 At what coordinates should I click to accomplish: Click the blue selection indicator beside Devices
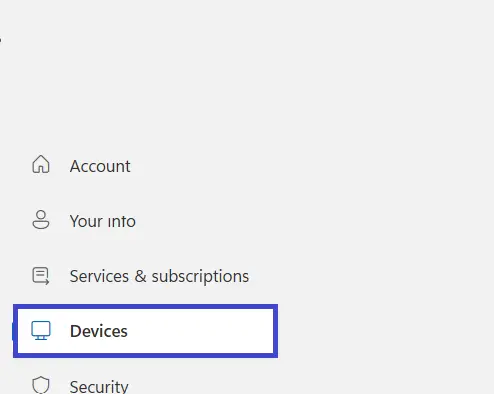point(13,331)
